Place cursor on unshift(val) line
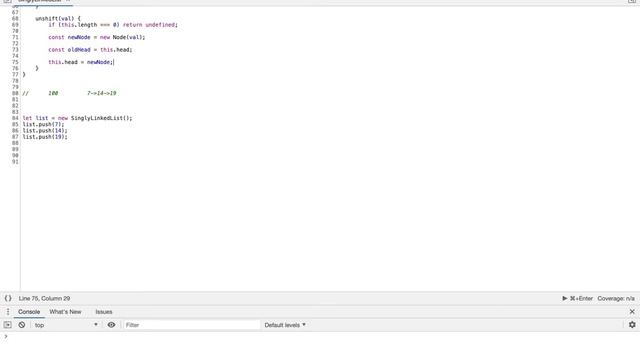The width and height of the screenshot is (640, 360). [x=58, y=19]
